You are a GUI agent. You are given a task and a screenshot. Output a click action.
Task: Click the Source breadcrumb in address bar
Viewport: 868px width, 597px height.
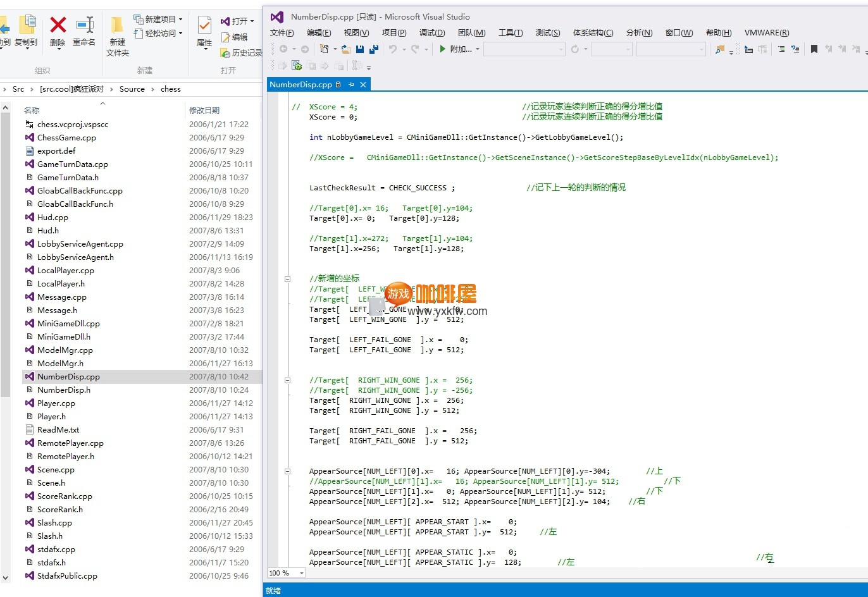click(132, 89)
